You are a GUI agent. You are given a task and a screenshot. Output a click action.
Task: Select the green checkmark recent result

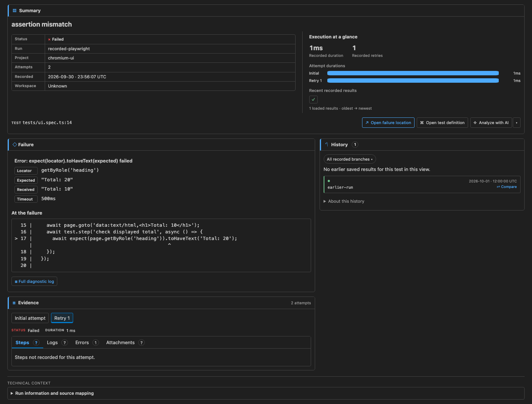[x=313, y=99]
